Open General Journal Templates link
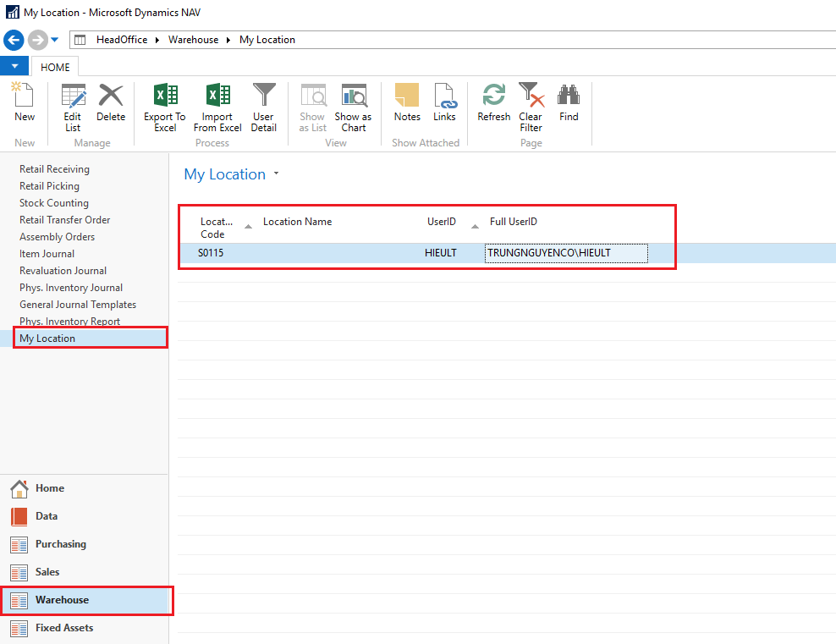 click(x=78, y=305)
